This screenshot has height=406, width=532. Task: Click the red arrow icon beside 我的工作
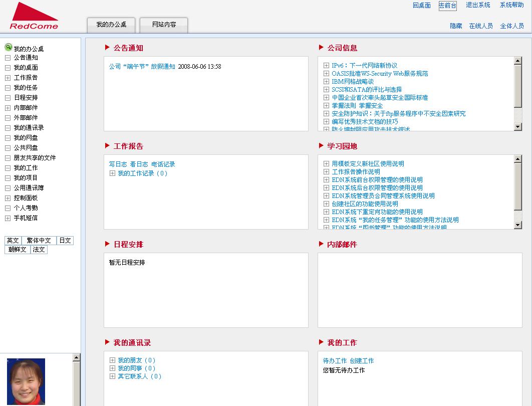321,342
